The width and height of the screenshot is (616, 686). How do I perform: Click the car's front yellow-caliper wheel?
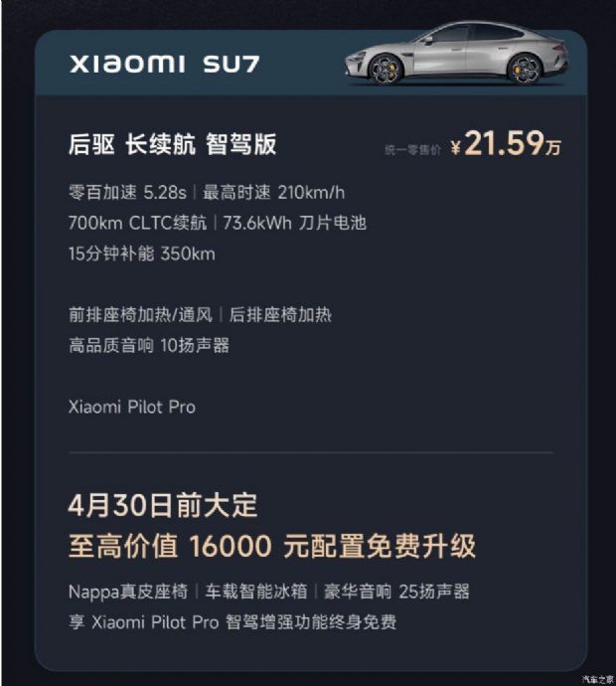click(x=385, y=70)
